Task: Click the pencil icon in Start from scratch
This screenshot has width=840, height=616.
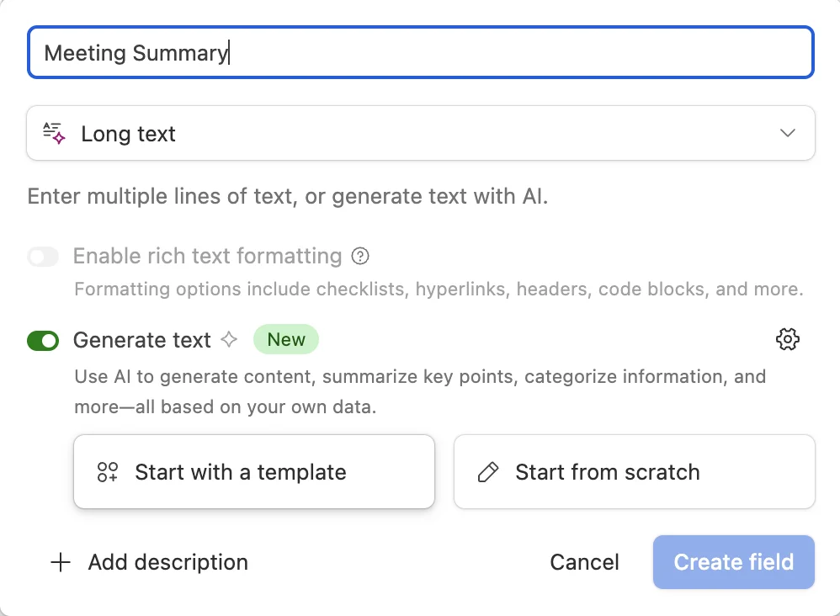Action: [488, 472]
